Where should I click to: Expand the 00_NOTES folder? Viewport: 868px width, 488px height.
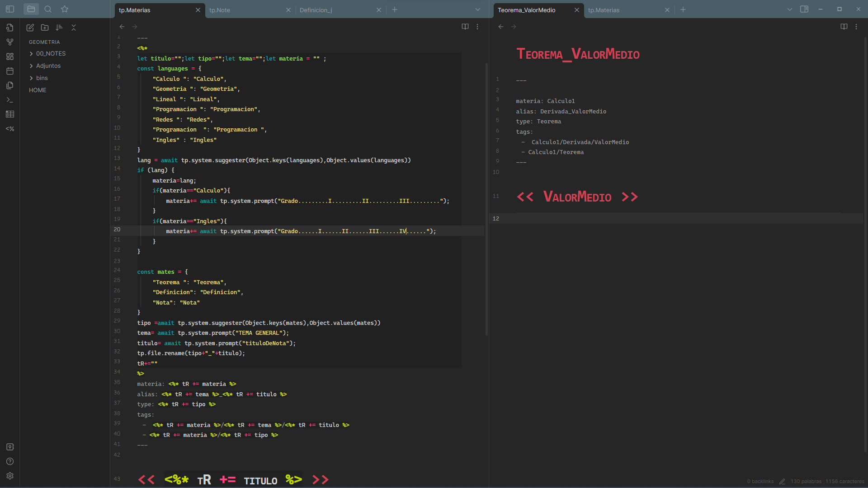(31, 53)
